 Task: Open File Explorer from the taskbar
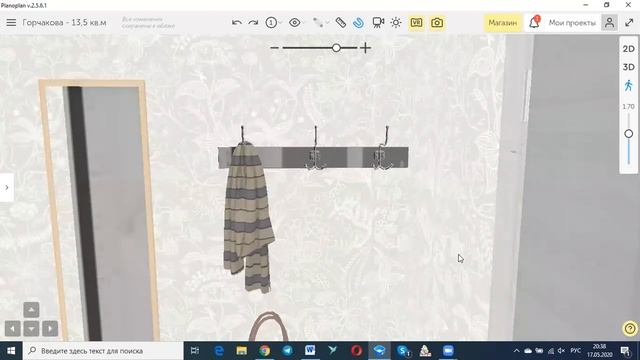242,351
